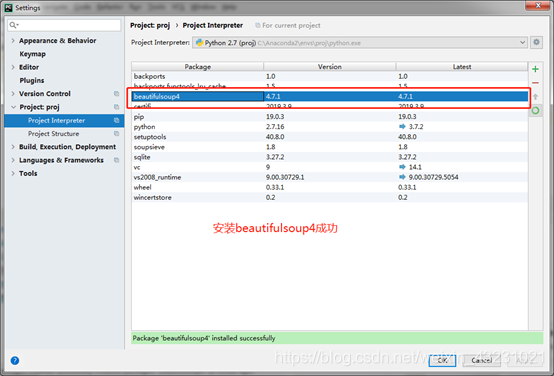Click the green plus install package icon
Viewport: 554px width, 376px height.
(x=535, y=69)
